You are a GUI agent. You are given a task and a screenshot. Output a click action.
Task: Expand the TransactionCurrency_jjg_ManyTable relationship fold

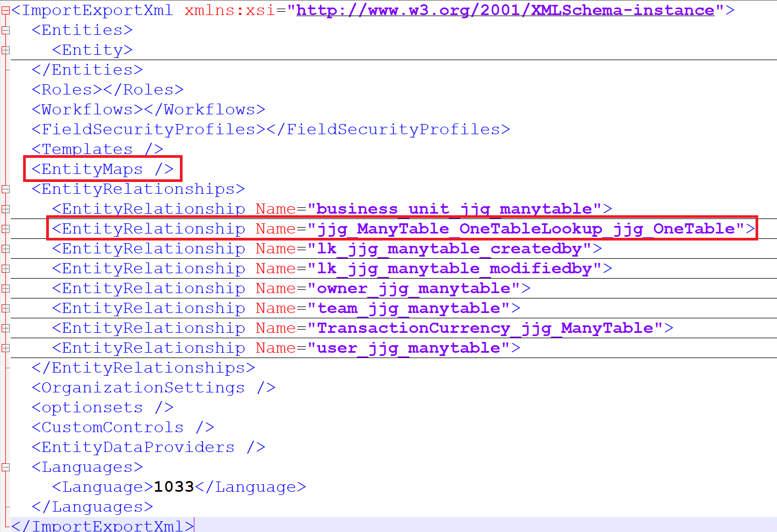pyautogui.click(x=5, y=328)
